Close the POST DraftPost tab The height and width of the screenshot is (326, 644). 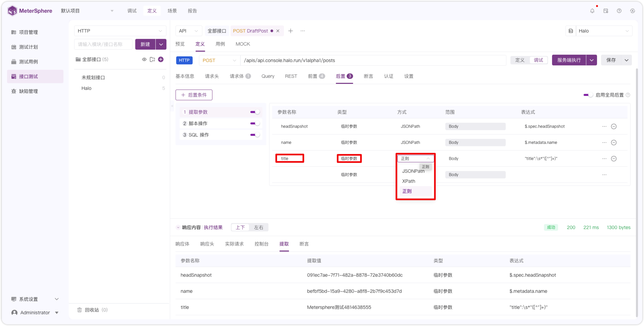[278, 31]
